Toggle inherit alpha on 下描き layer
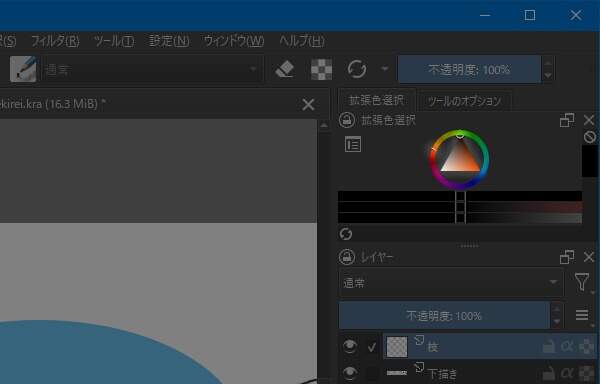600x384 pixels. (x=567, y=373)
